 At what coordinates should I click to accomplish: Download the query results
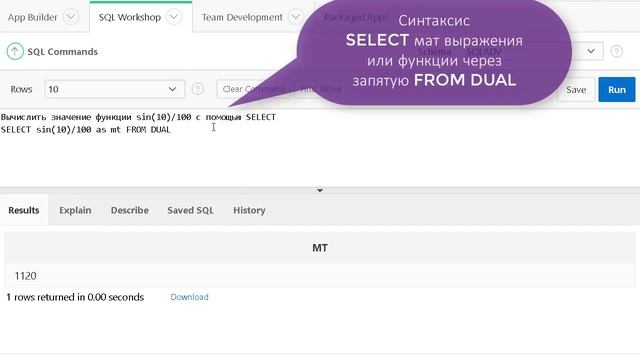189,297
